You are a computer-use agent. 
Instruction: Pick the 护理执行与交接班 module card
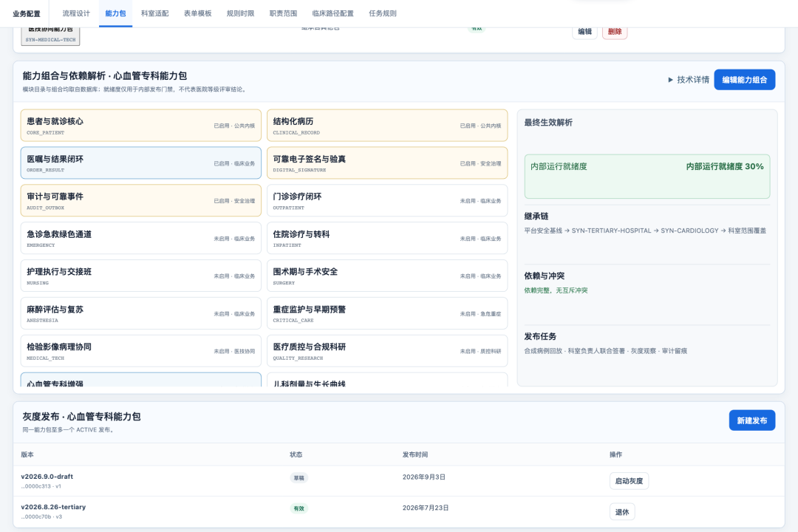[x=141, y=276]
